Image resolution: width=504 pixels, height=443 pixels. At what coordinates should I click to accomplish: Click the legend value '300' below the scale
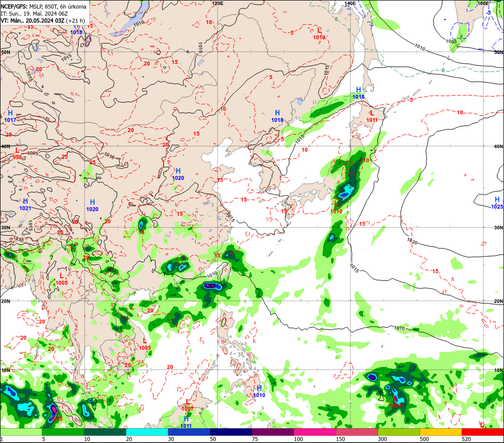[383, 439]
